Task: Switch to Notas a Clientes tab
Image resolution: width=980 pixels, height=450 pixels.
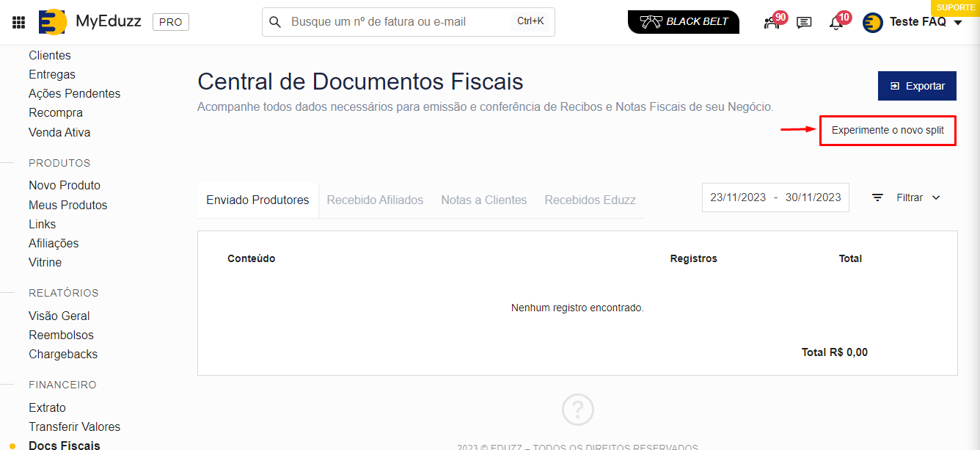Action: point(483,200)
